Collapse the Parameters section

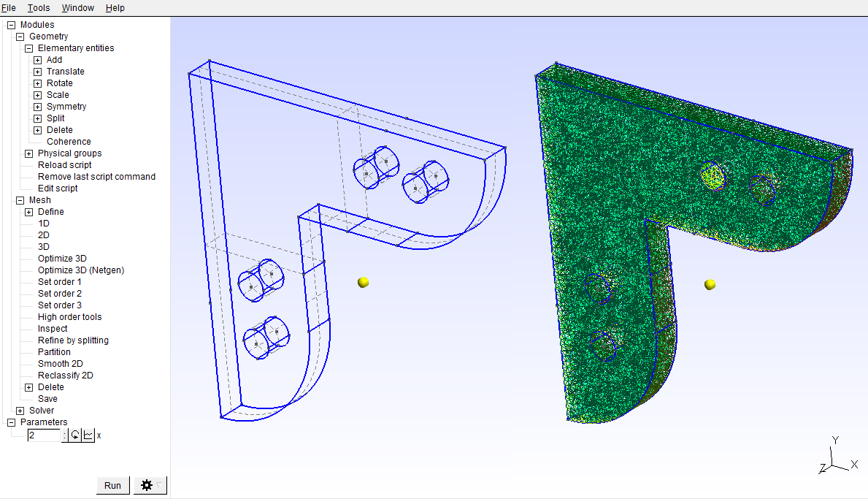click(12, 422)
